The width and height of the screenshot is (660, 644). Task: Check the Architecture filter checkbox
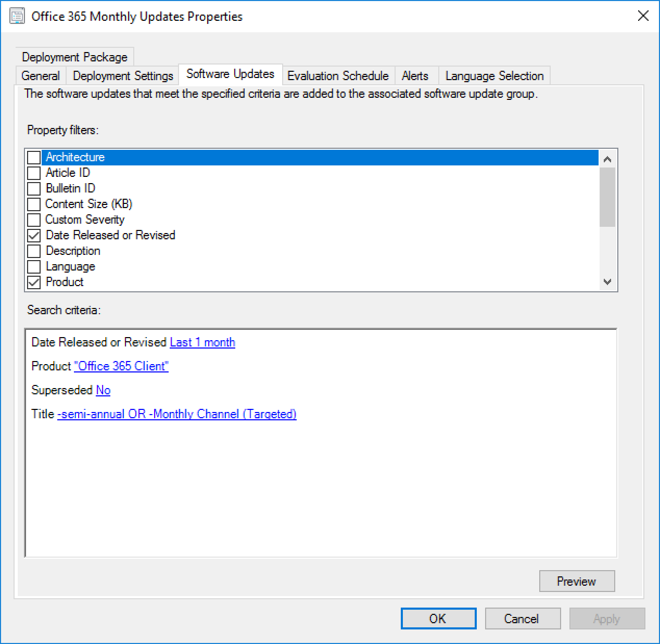pyautogui.click(x=34, y=157)
